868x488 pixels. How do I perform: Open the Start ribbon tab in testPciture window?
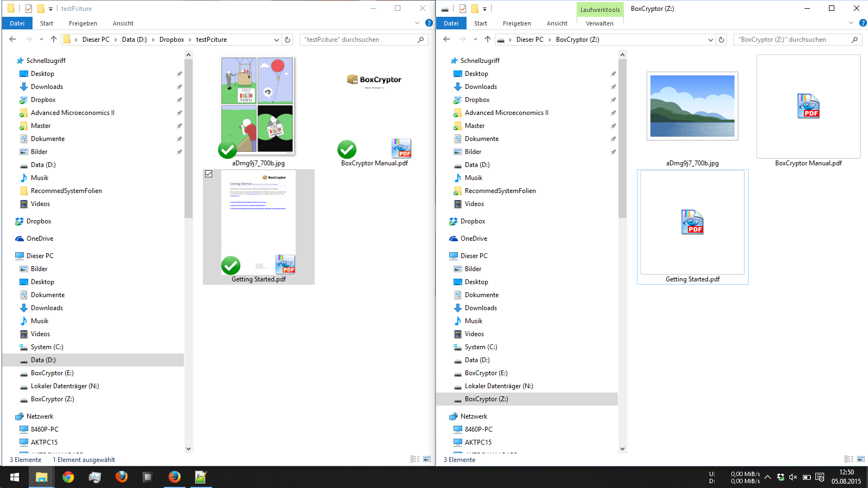point(47,23)
